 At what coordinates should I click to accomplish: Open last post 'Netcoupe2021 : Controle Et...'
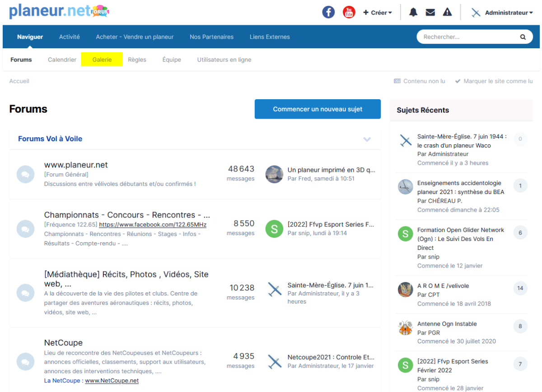coord(331,357)
